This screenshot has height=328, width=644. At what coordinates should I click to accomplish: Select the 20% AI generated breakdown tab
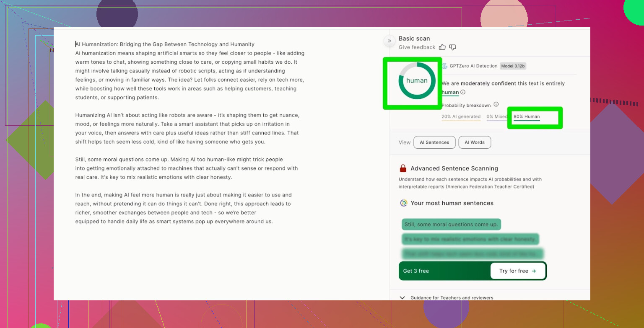click(461, 117)
